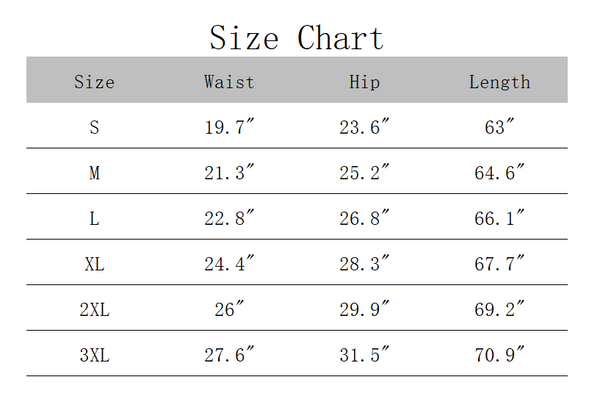Click hip value 31.5" for size 3XL
The width and height of the screenshot is (600, 399).
tap(364, 354)
